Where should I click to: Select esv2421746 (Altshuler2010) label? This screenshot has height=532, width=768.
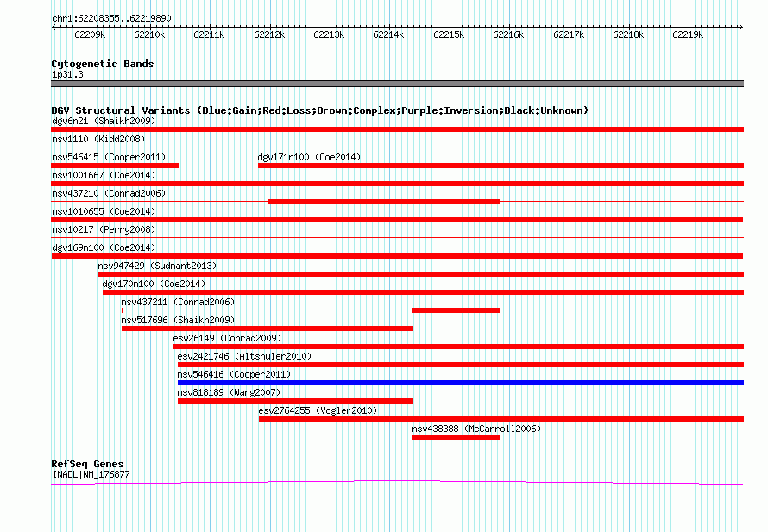click(244, 356)
